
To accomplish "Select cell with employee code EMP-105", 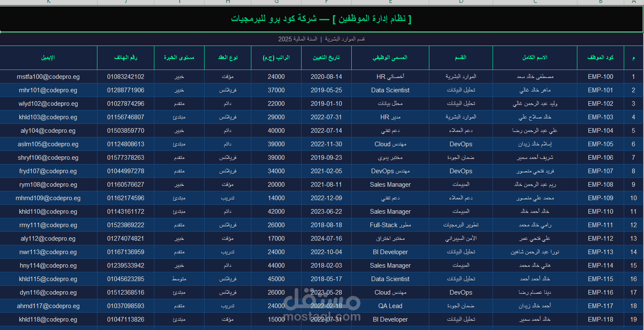I will (x=601, y=144).
